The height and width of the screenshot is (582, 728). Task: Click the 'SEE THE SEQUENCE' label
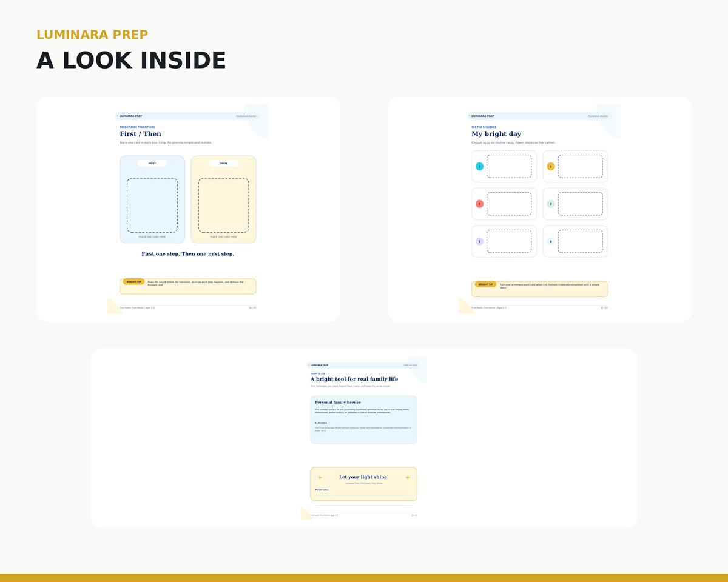coord(484,127)
